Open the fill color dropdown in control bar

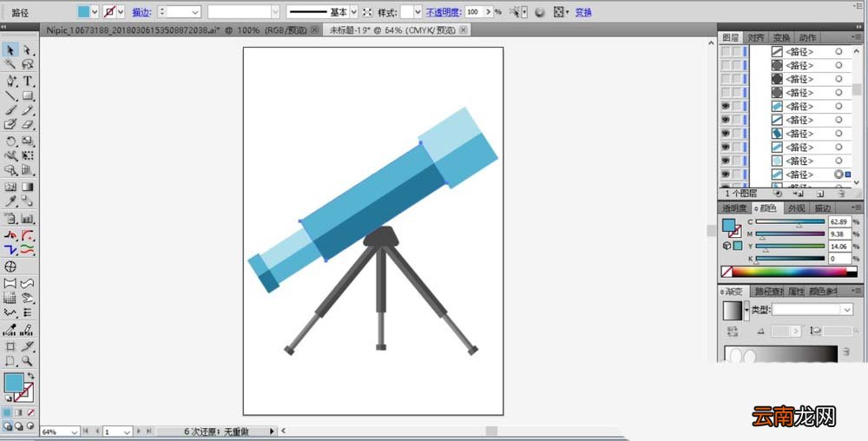[95, 11]
